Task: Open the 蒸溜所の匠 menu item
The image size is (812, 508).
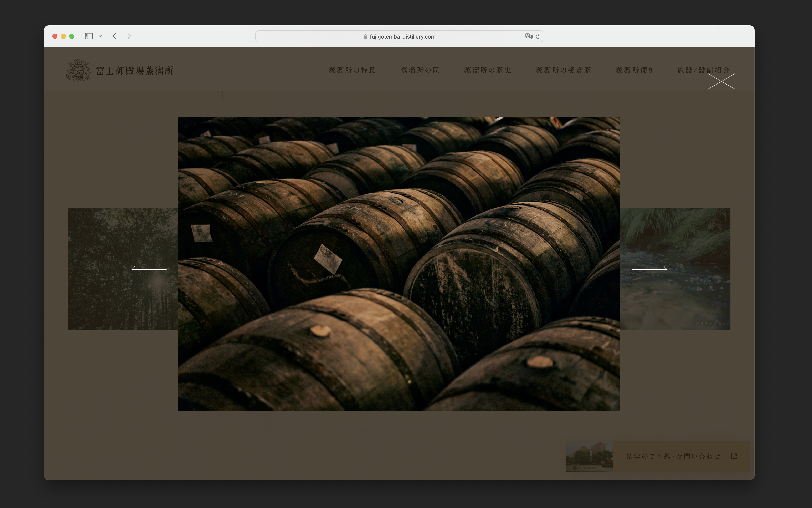Action: (420, 70)
